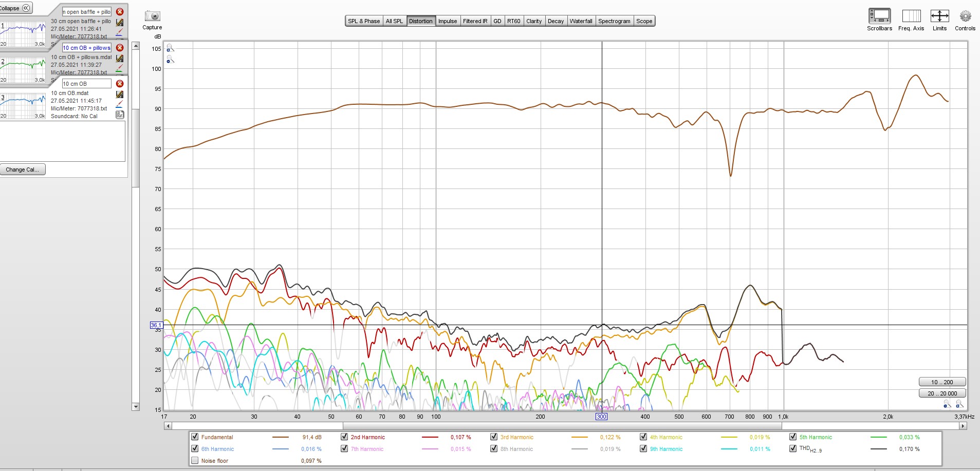The image size is (980, 471).
Task: Switch to the Waterfall tab
Action: (581, 21)
